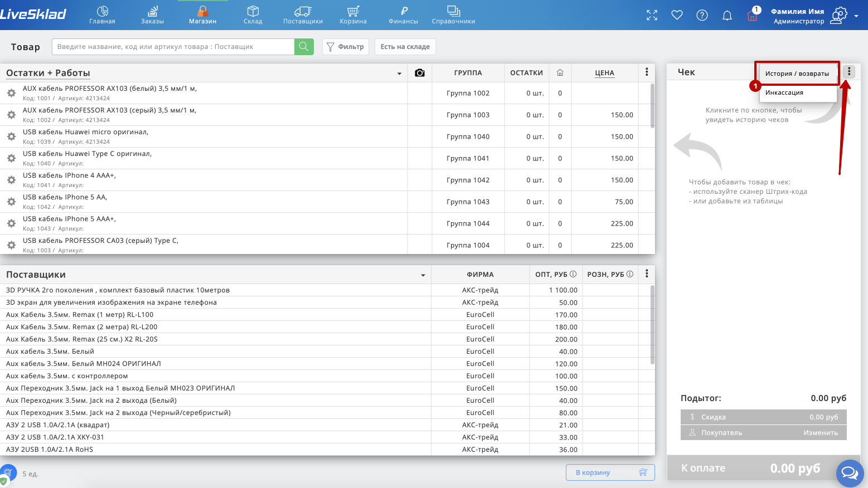
Task: Open the notifications bell
Action: pos(727,15)
